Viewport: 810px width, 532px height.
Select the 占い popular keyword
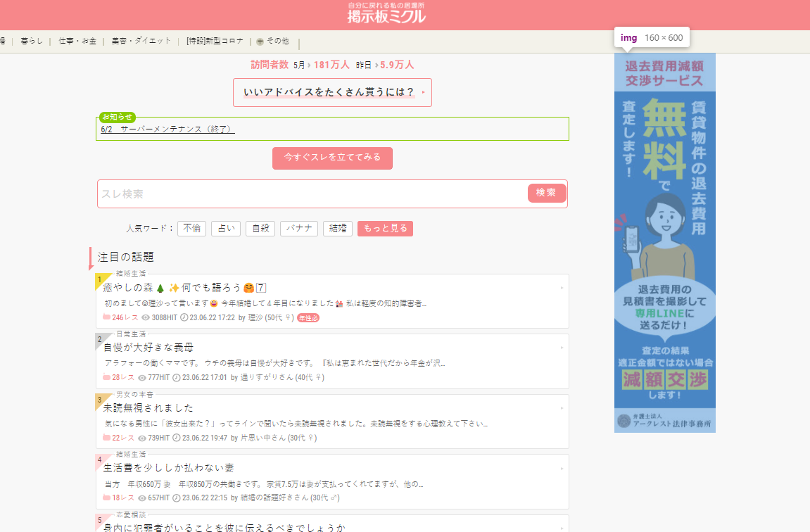225,228
